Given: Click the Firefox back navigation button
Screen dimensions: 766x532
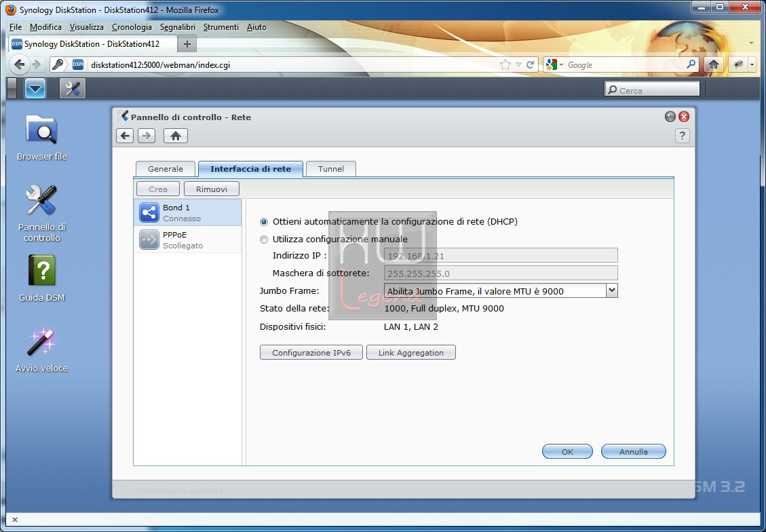Looking at the screenshot, I should (19, 64).
